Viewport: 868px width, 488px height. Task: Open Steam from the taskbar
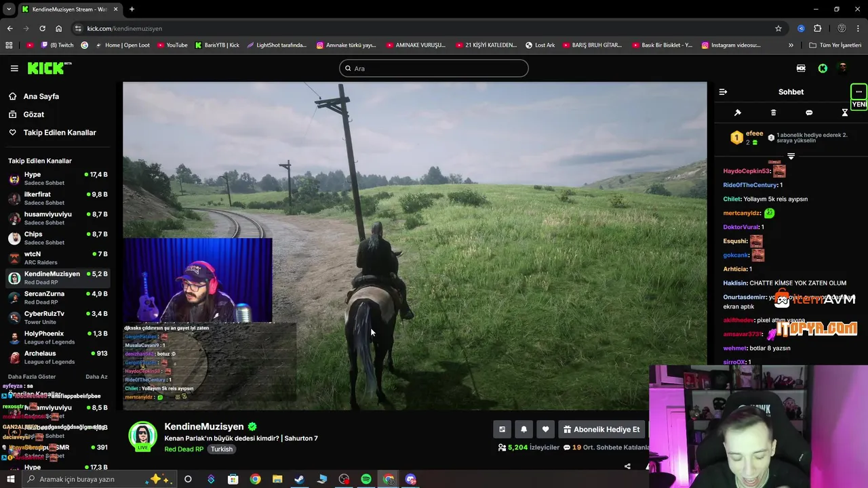pos(299,479)
